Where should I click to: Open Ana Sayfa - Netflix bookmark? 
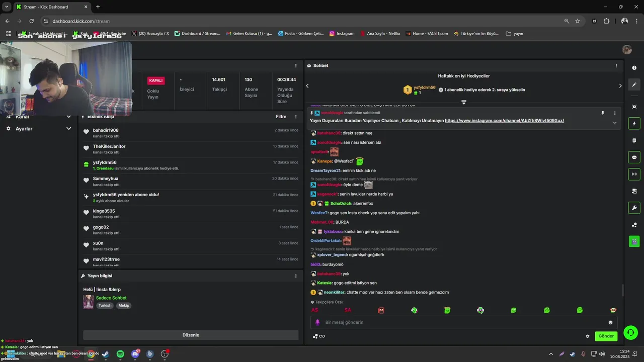tap(380, 34)
